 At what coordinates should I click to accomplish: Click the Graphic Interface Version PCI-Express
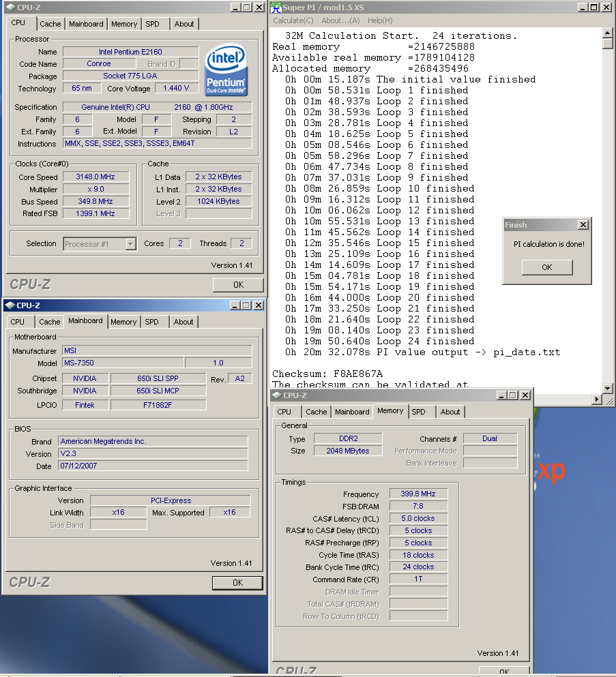coord(171,500)
